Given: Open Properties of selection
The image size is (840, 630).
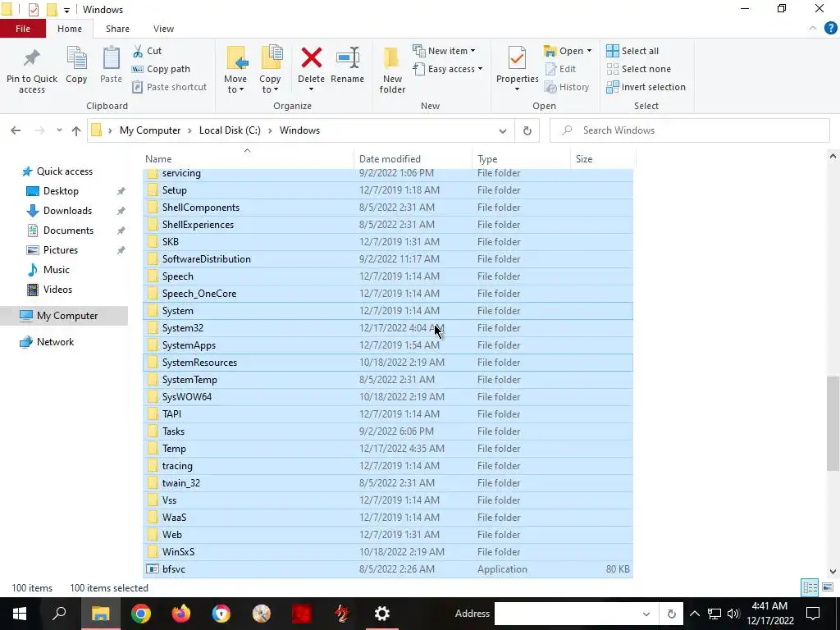Looking at the screenshot, I should click(x=517, y=68).
